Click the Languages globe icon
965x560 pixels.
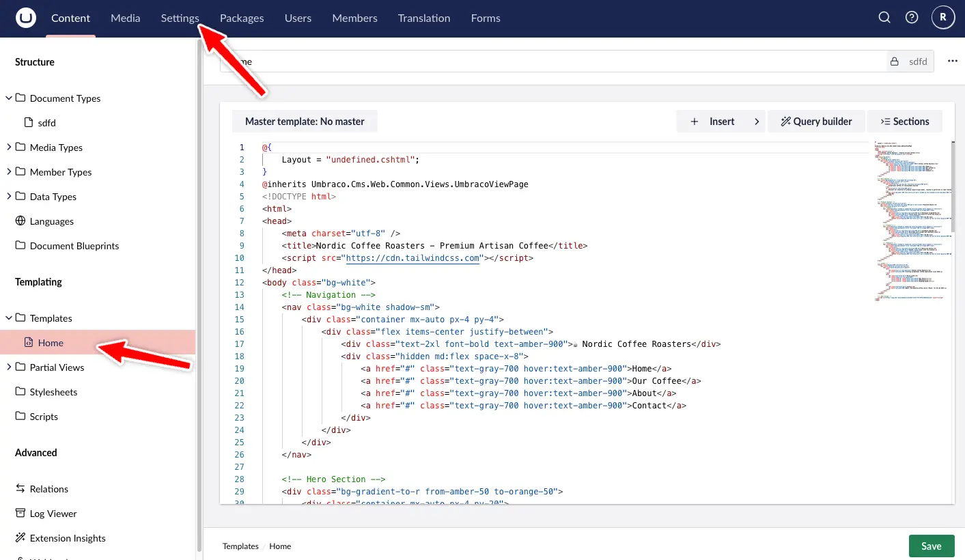tap(20, 221)
